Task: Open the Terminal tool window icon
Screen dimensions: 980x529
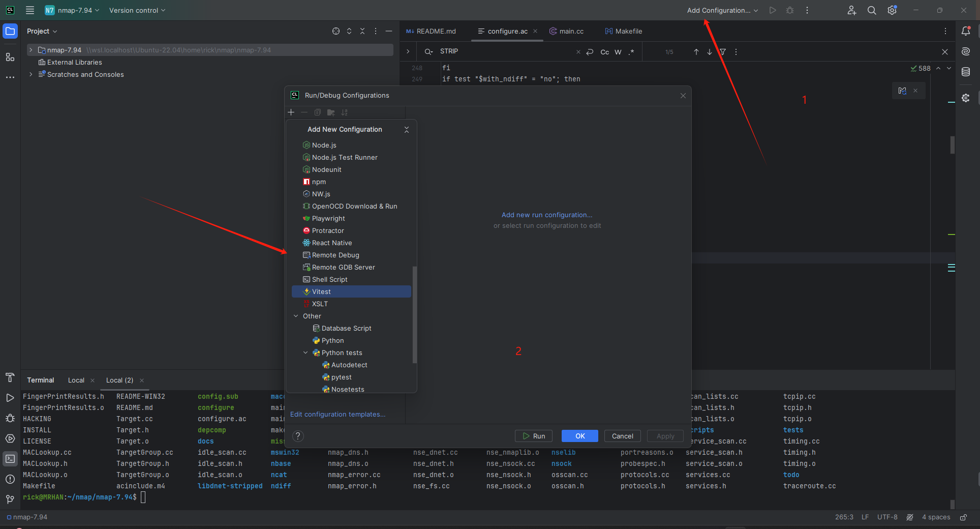Action: [x=10, y=459]
